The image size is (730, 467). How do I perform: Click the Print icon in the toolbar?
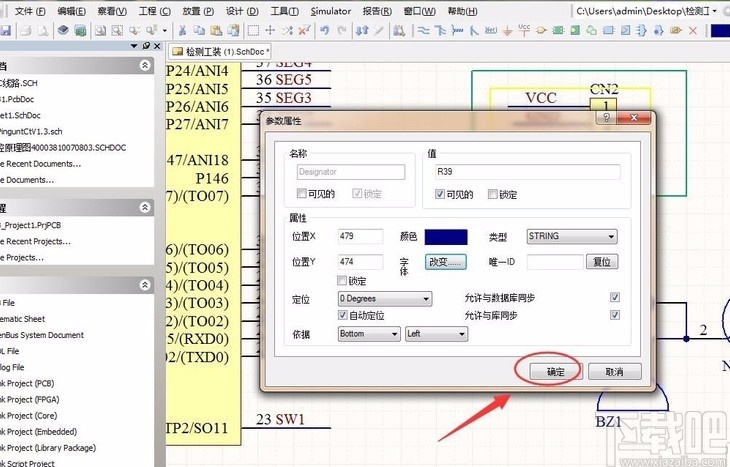[26, 31]
